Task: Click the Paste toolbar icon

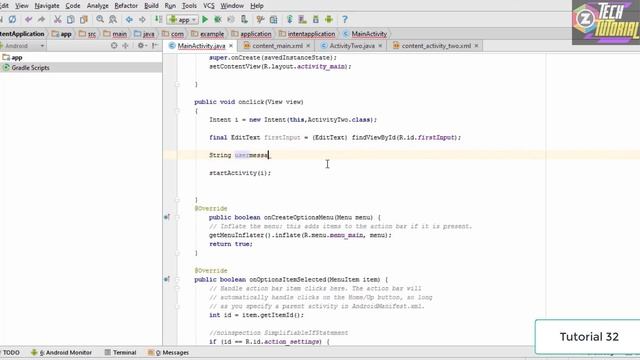Action: (x=84, y=19)
